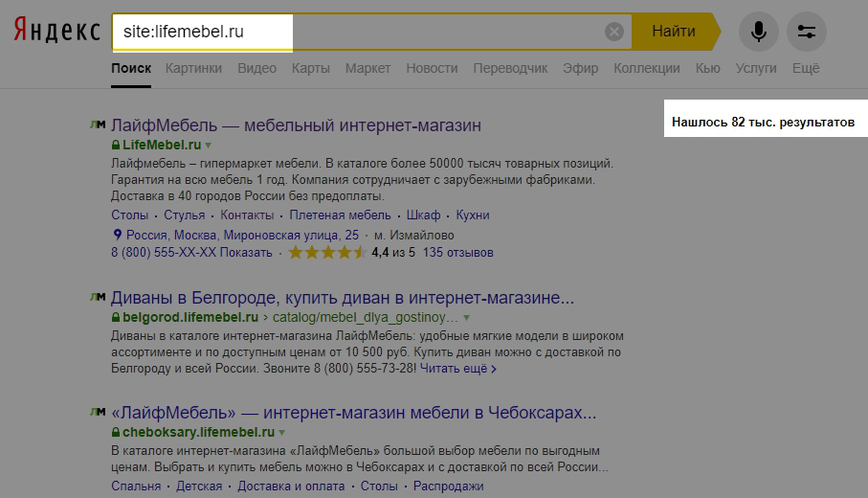Click the Найти search button
Image resolution: width=868 pixels, height=498 pixels.
click(x=676, y=32)
